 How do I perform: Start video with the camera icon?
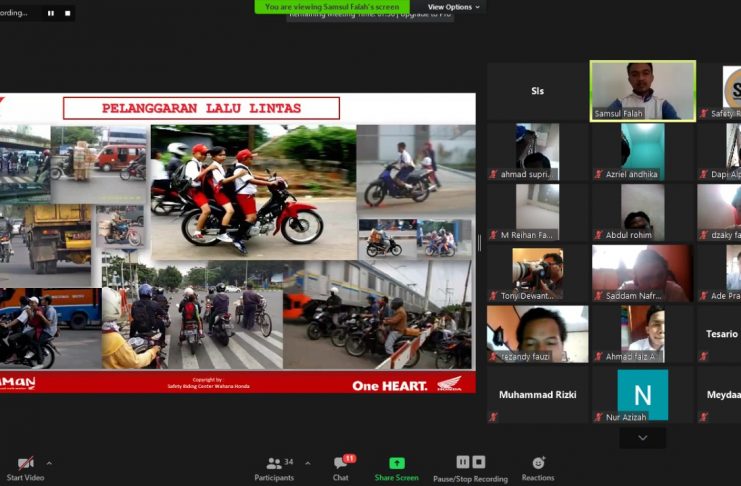[26, 463]
